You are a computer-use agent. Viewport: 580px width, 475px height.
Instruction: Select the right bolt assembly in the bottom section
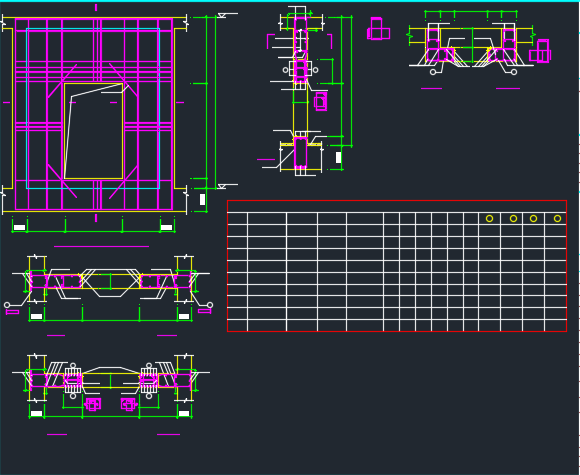[x=149, y=380]
